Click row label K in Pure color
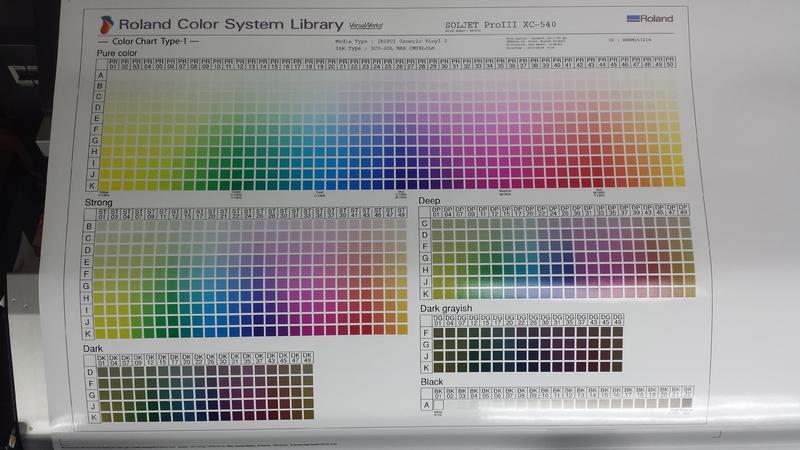 point(92,186)
